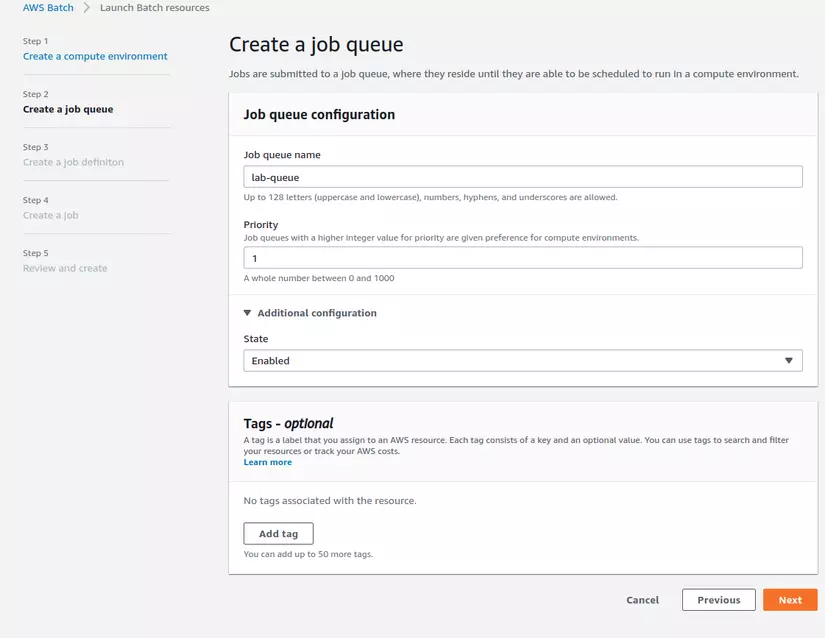
Task: Click Cancel to abandon queue creation
Action: click(x=642, y=600)
